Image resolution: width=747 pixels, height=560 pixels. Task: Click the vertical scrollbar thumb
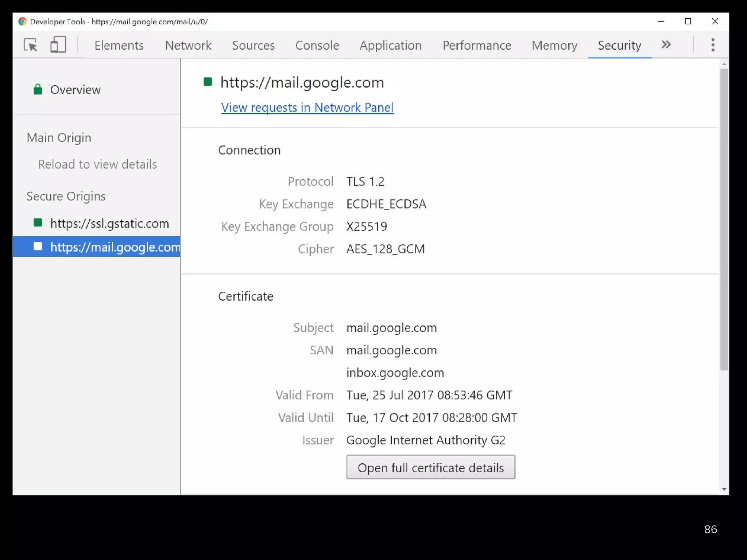tap(724, 219)
